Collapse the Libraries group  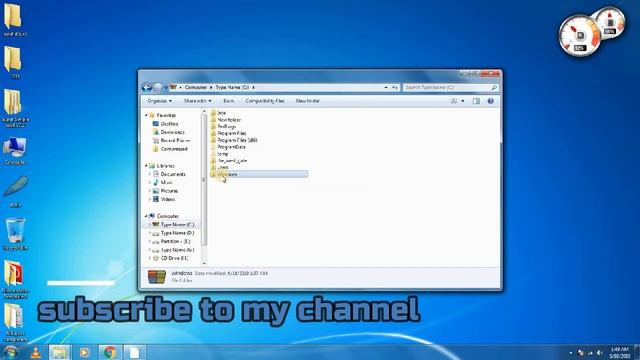click(146, 166)
